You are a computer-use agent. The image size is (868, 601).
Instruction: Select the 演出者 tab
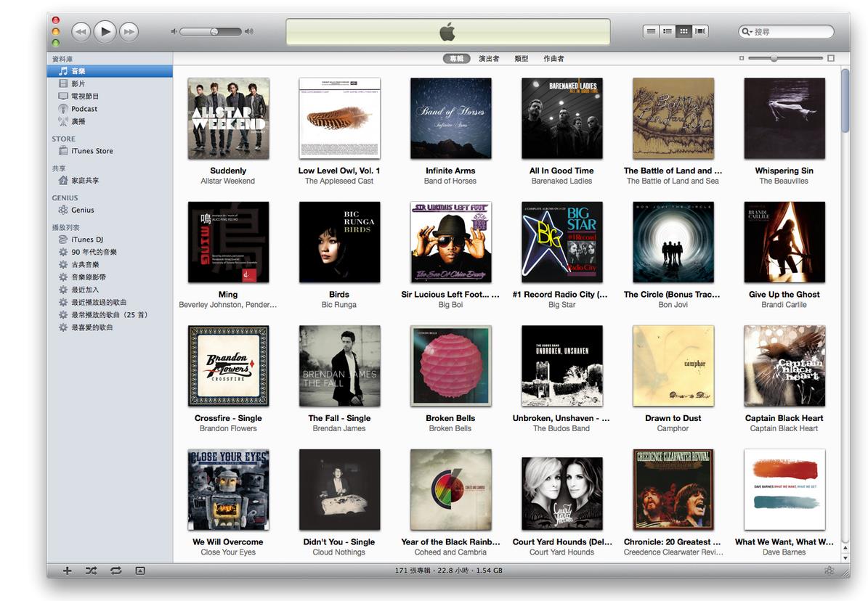[x=489, y=59]
